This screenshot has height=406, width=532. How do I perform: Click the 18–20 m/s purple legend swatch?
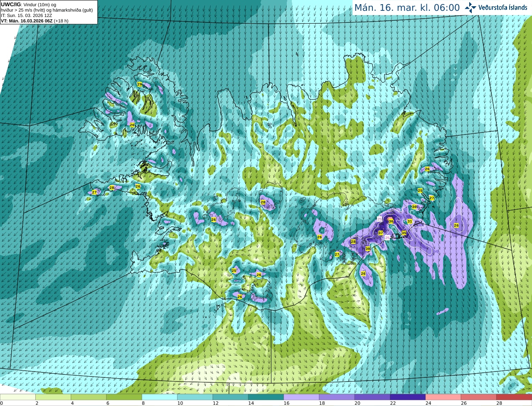337,397
